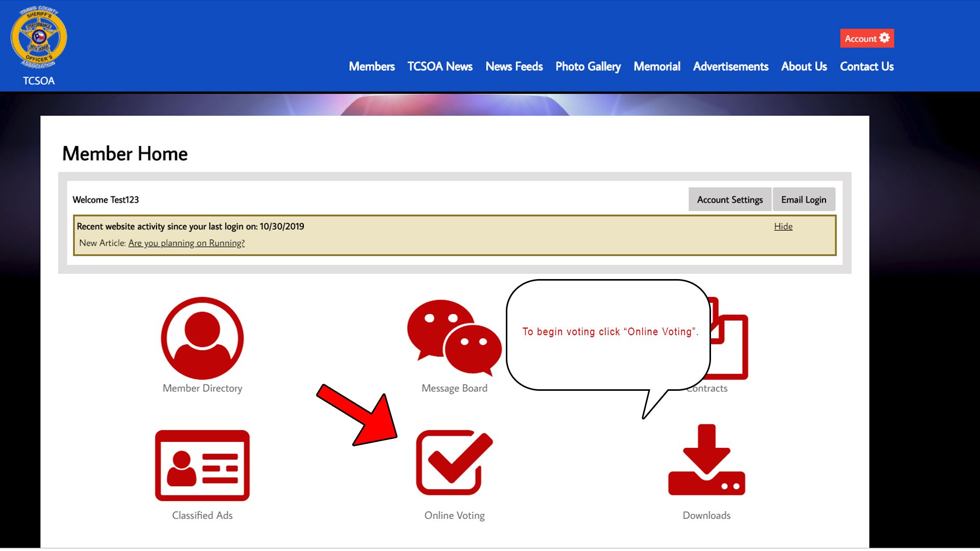Click the Member Home heading

(x=125, y=154)
